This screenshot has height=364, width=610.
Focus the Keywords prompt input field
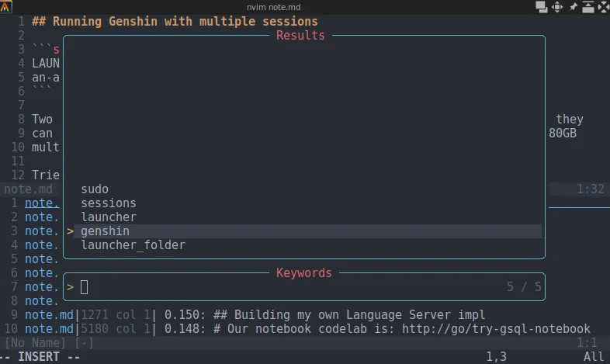pos(287,287)
